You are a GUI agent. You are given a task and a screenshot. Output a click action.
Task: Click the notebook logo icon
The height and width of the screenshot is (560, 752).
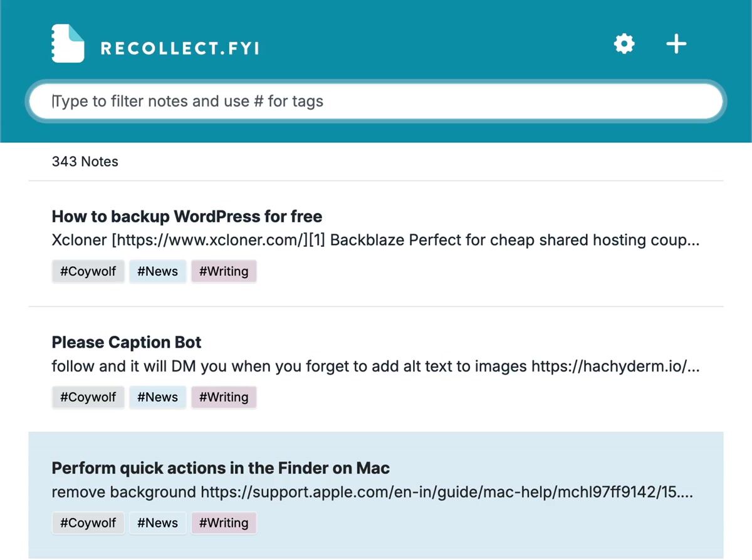[68, 43]
